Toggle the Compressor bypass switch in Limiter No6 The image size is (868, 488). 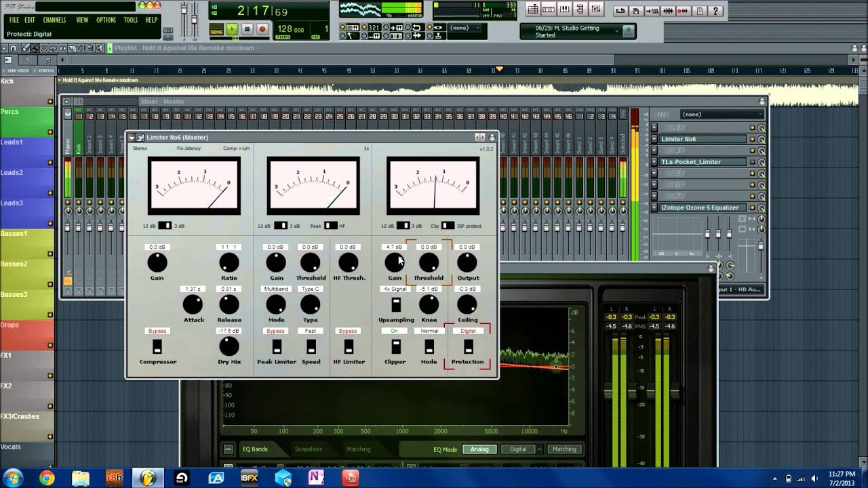[157, 346]
